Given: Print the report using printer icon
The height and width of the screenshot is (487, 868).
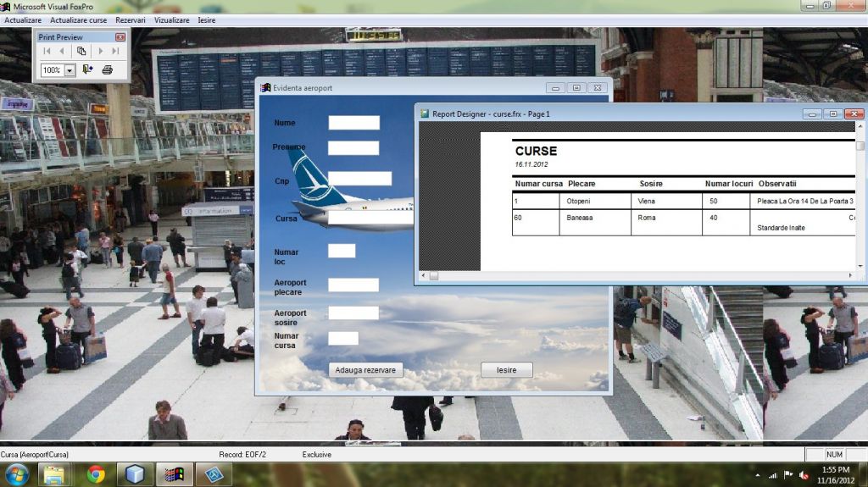Looking at the screenshot, I should 107,70.
